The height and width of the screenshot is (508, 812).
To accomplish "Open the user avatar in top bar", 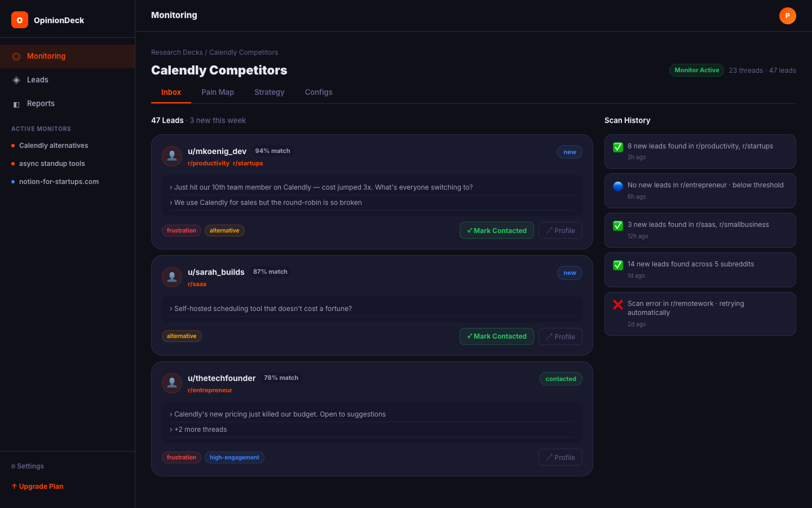I will pos(787,16).
